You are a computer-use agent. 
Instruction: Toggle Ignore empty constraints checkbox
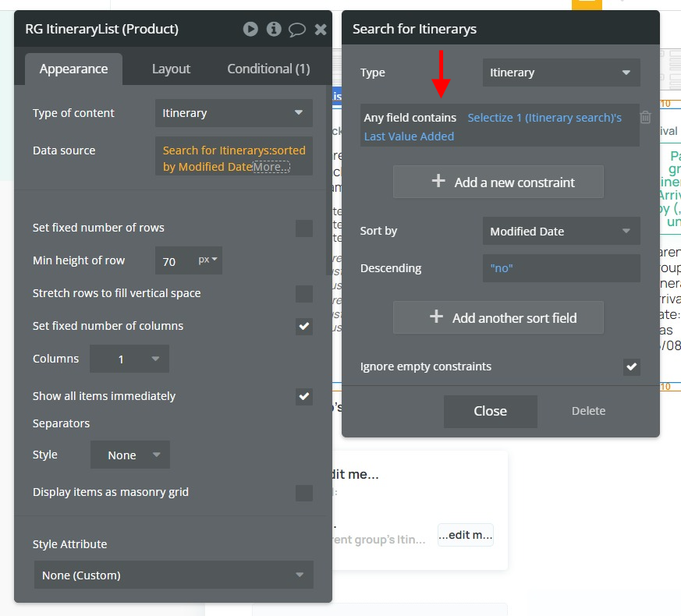point(632,366)
